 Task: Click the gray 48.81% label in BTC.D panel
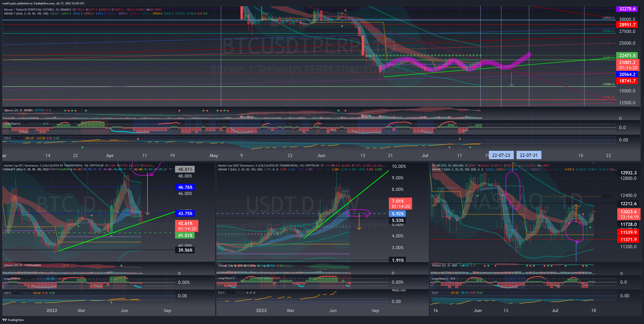[x=185, y=169]
